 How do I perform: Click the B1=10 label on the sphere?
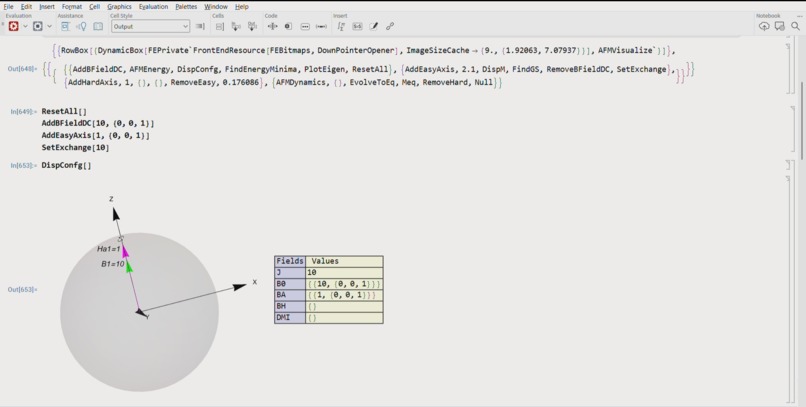113,264
